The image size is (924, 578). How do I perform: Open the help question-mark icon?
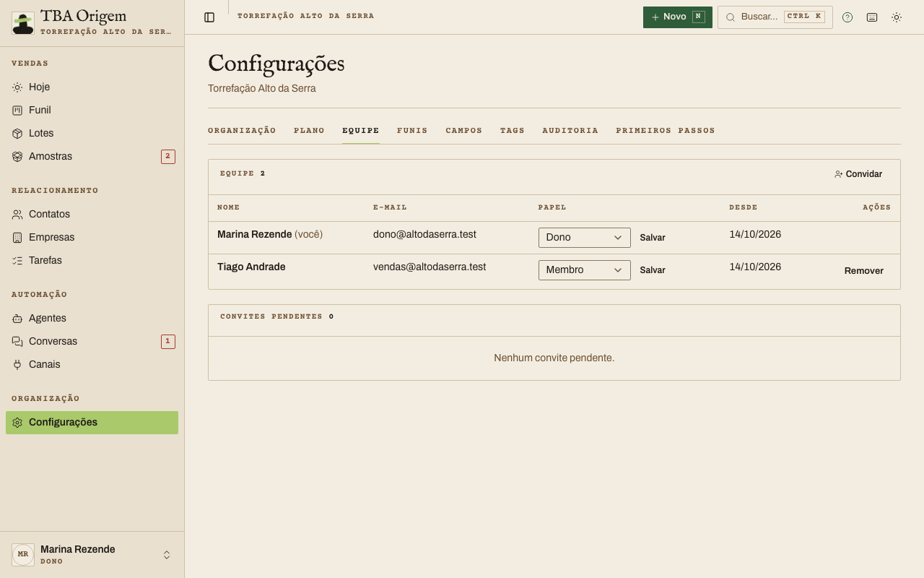point(847,17)
